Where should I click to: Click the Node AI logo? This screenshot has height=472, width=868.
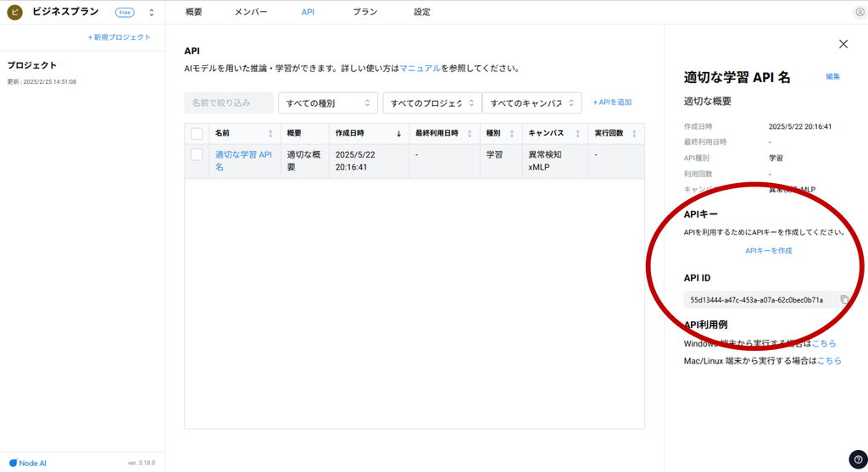(x=28, y=463)
